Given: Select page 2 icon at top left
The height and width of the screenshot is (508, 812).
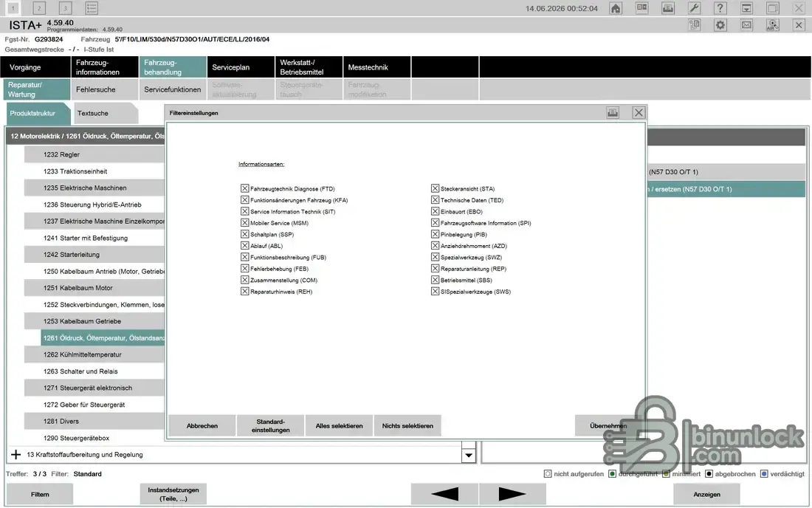Looking at the screenshot, I should 39,8.
